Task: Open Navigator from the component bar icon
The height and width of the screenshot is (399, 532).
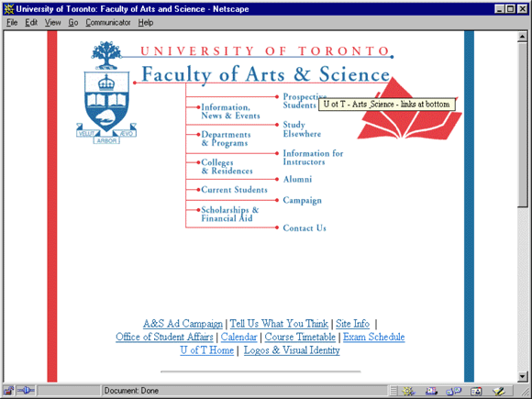Action: click(x=408, y=391)
